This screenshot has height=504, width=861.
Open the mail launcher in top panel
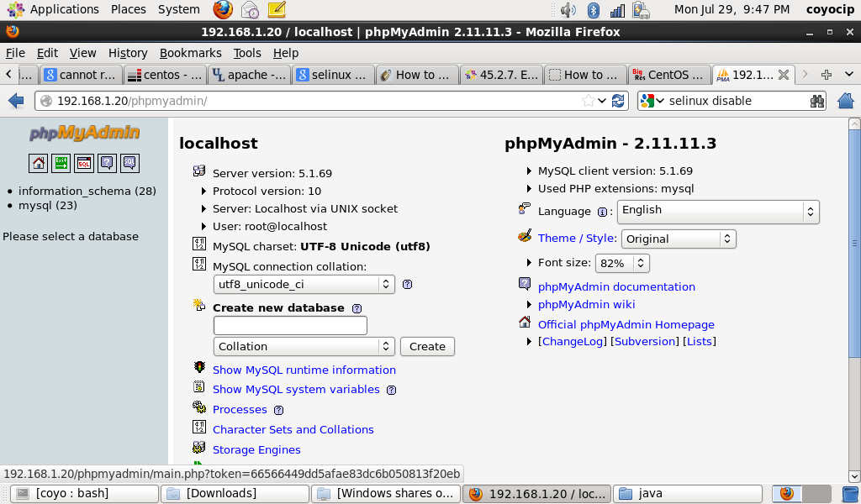click(x=250, y=9)
